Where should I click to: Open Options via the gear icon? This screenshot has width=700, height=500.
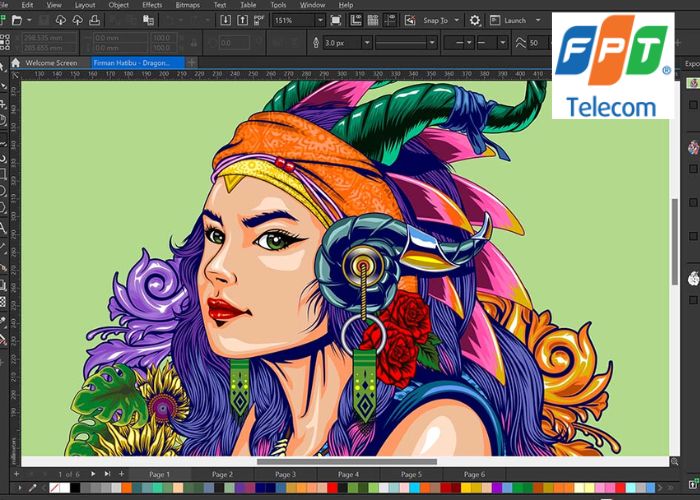coord(475,20)
